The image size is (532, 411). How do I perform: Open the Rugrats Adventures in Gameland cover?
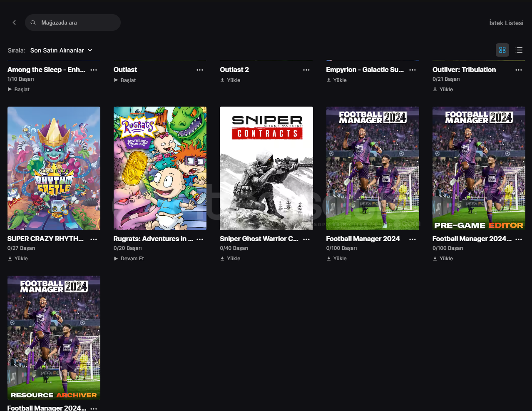[160, 168]
